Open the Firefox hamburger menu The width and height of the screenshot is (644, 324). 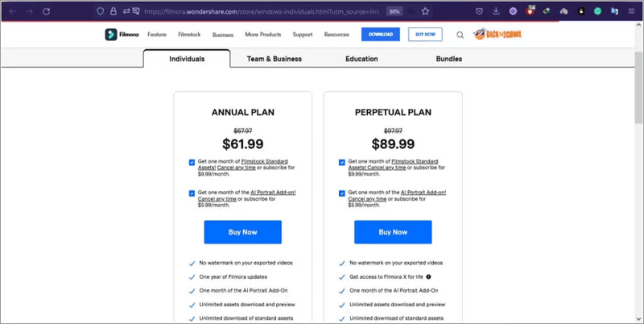[x=632, y=11]
